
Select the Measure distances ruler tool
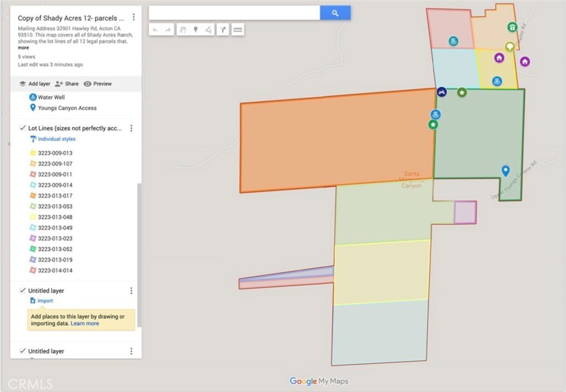click(238, 30)
